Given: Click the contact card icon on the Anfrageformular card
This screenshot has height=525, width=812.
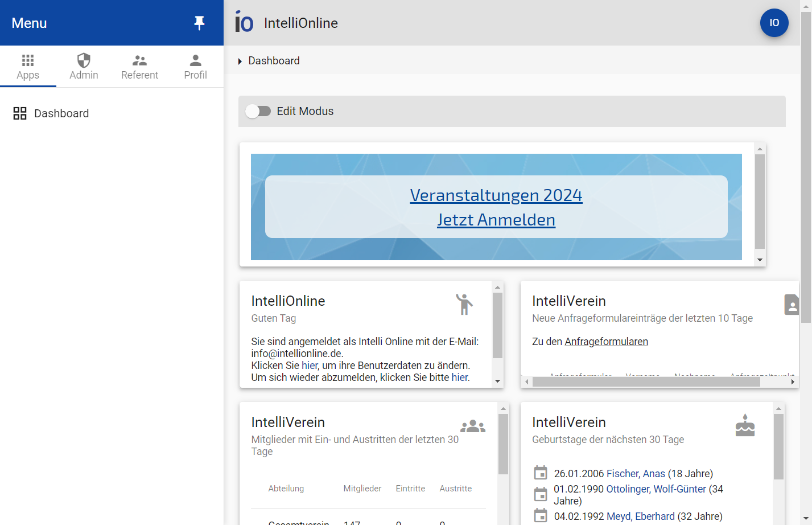Looking at the screenshot, I should tap(792, 305).
